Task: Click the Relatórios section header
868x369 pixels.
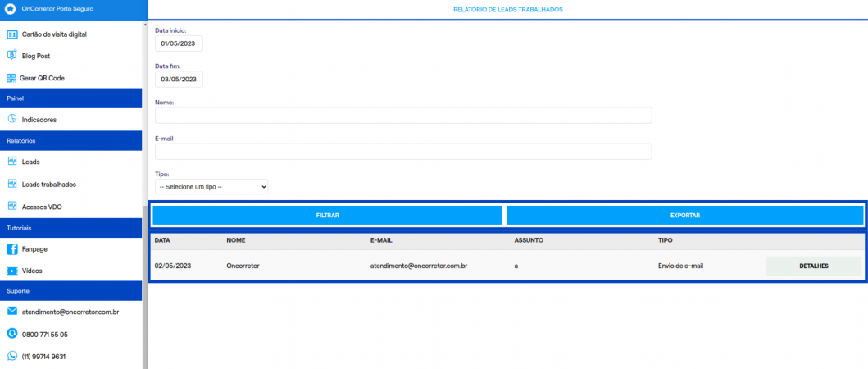Action: pyautogui.click(x=70, y=141)
